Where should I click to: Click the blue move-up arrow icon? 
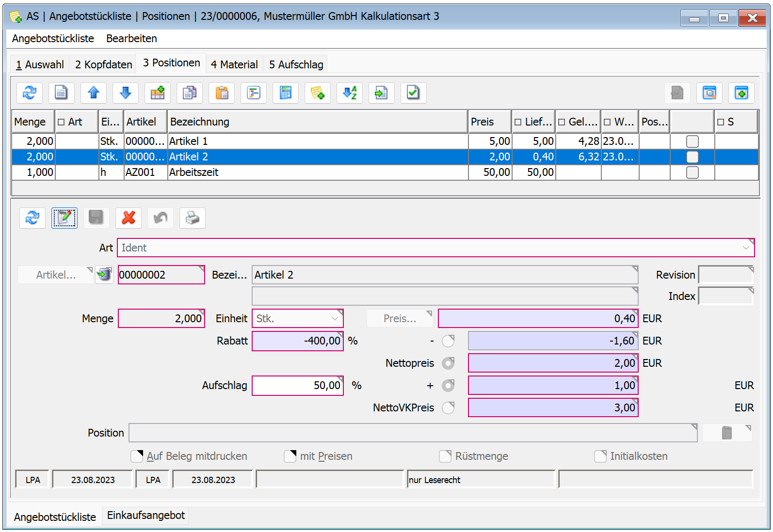pos(94,93)
